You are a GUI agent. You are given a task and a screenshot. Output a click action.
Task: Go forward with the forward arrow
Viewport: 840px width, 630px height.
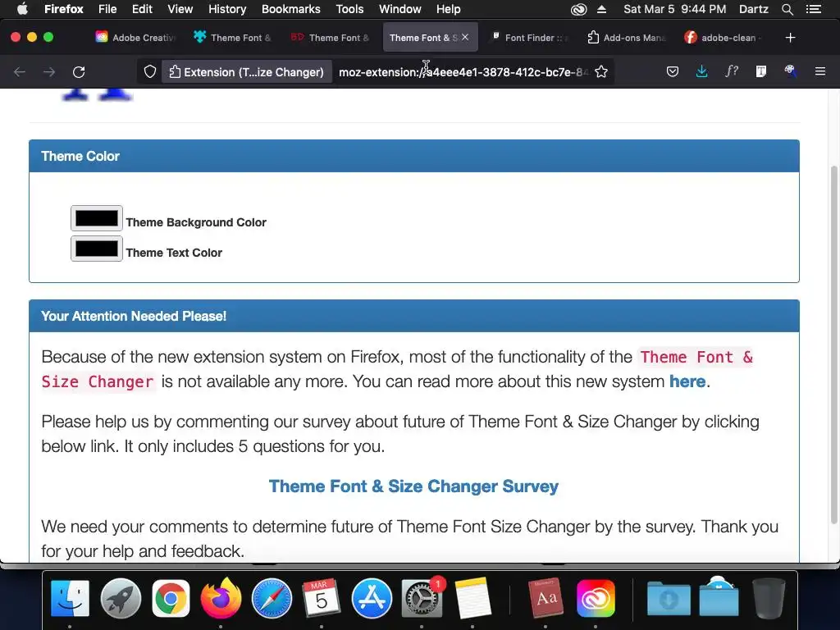pyautogui.click(x=49, y=72)
